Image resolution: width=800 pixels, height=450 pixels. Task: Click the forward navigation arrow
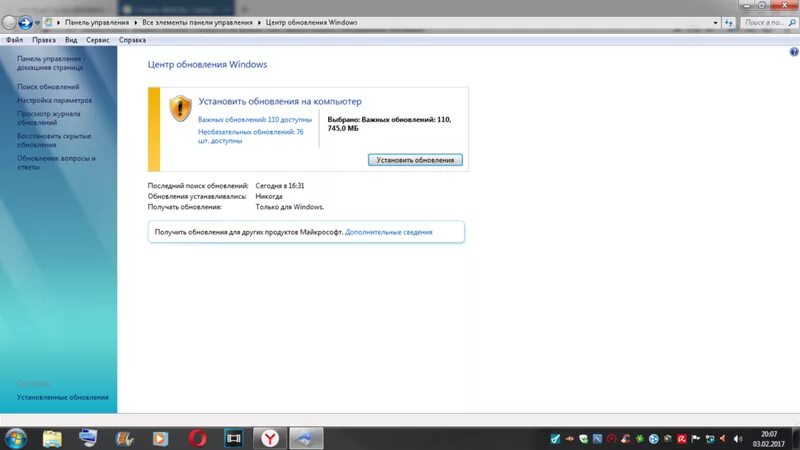click(x=25, y=22)
